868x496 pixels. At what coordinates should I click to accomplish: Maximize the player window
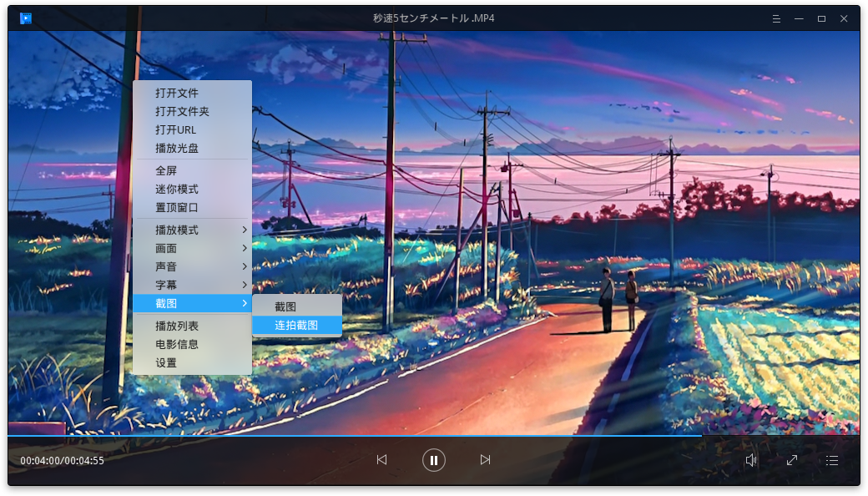tap(821, 19)
